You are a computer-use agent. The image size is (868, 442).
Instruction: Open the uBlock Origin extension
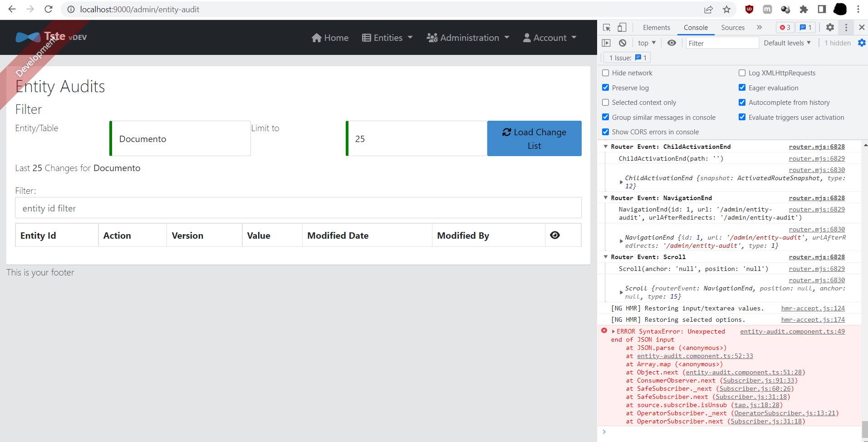[749, 9]
